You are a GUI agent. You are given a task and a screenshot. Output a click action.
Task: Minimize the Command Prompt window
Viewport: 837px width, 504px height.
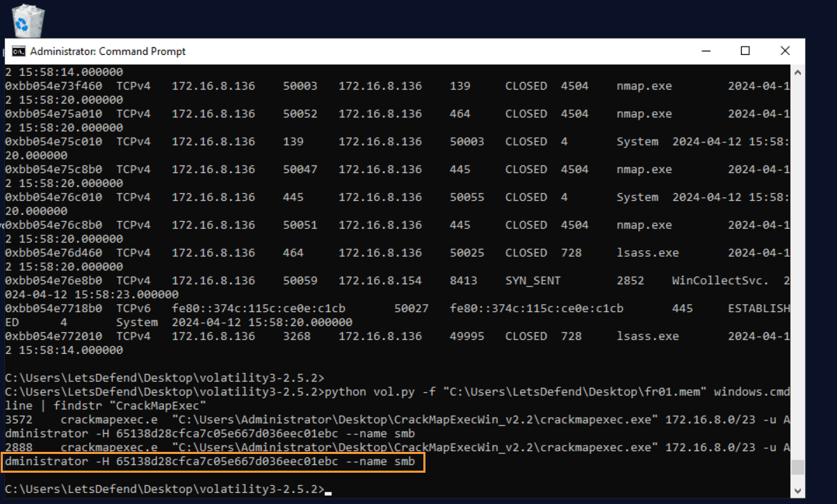(706, 51)
